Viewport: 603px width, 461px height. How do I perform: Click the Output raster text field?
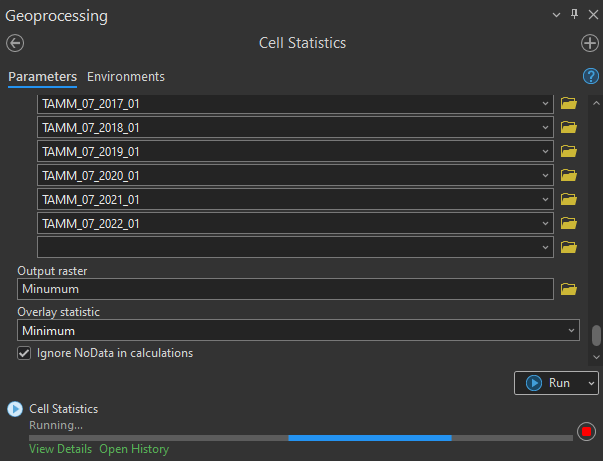[285, 289]
